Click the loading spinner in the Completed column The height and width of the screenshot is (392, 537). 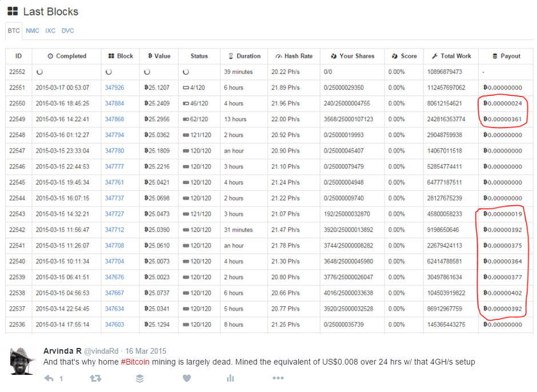pyautogui.click(x=40, y=72)
